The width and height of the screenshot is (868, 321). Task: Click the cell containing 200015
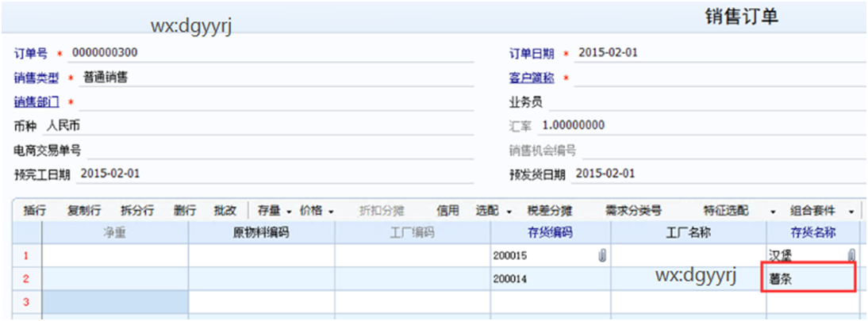[x=551, y=256]
